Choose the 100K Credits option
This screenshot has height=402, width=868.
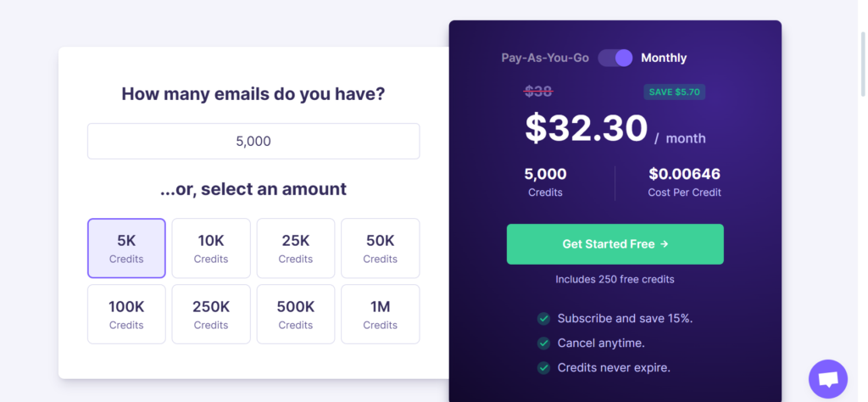126,314
